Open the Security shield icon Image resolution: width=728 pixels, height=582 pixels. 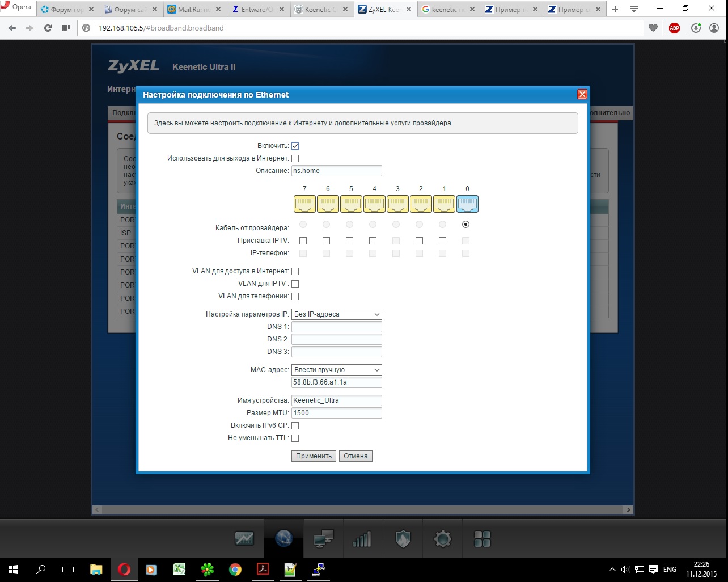coord(403,539)
